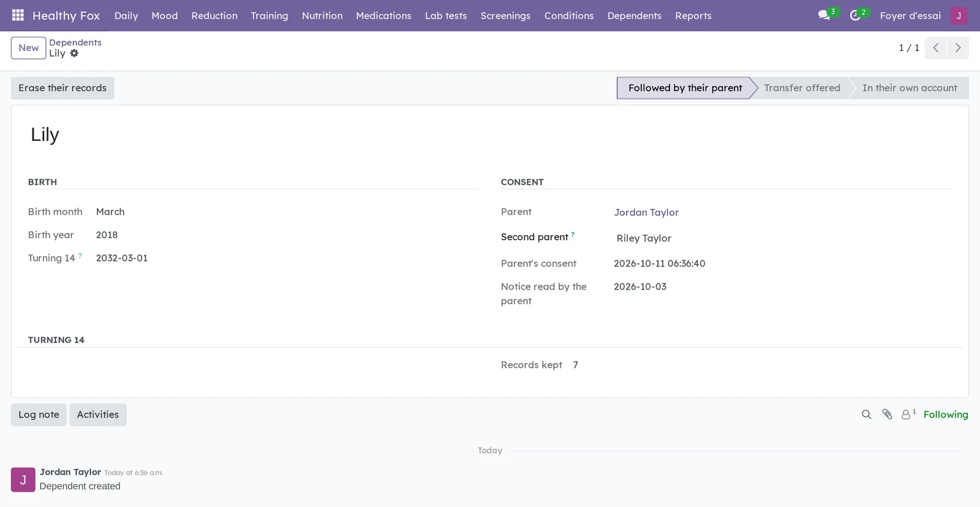Click Erase their records button
This screenshot has height=507, width=980.
click(62, 88)
